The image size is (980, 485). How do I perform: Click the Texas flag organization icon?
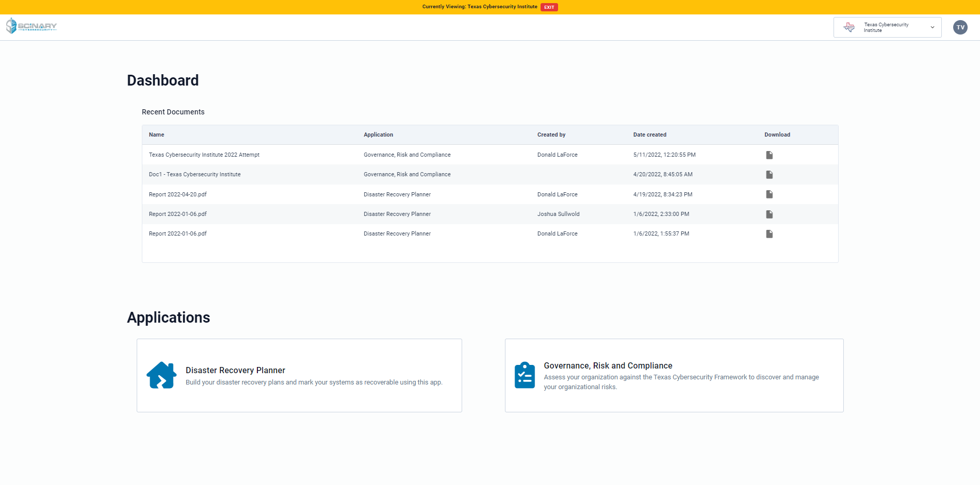pyautogui.click(x=849, y=27)
